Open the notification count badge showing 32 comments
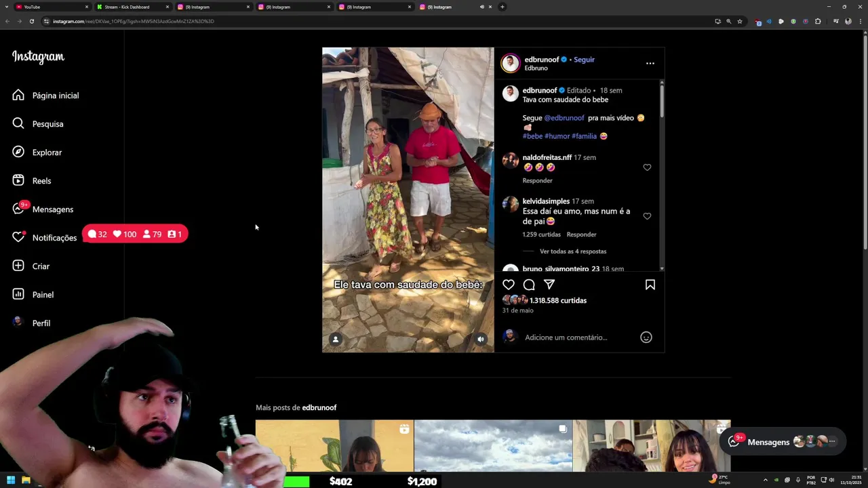868x488 pixels. pyautogui.click(x=98, y=234)
